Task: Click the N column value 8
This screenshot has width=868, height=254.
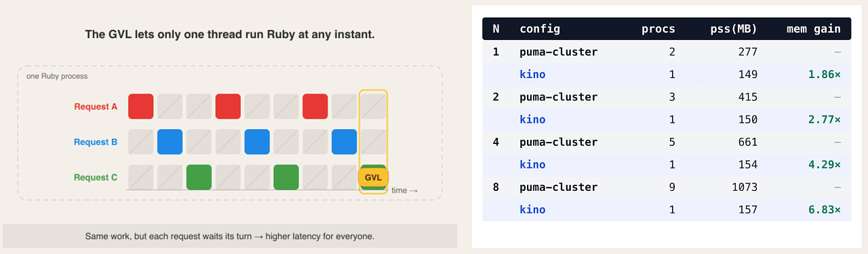Action: (x=496, y=187)
